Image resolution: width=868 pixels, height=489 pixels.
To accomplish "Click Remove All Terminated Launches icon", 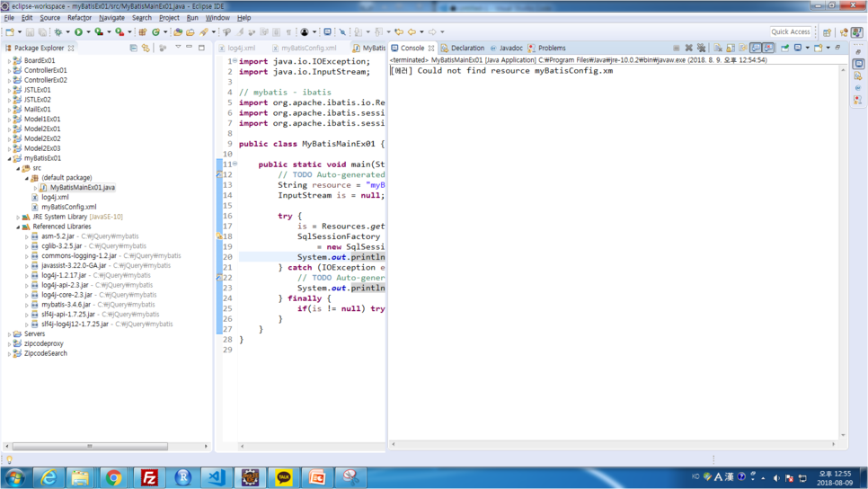I will [x=702, y=49].
